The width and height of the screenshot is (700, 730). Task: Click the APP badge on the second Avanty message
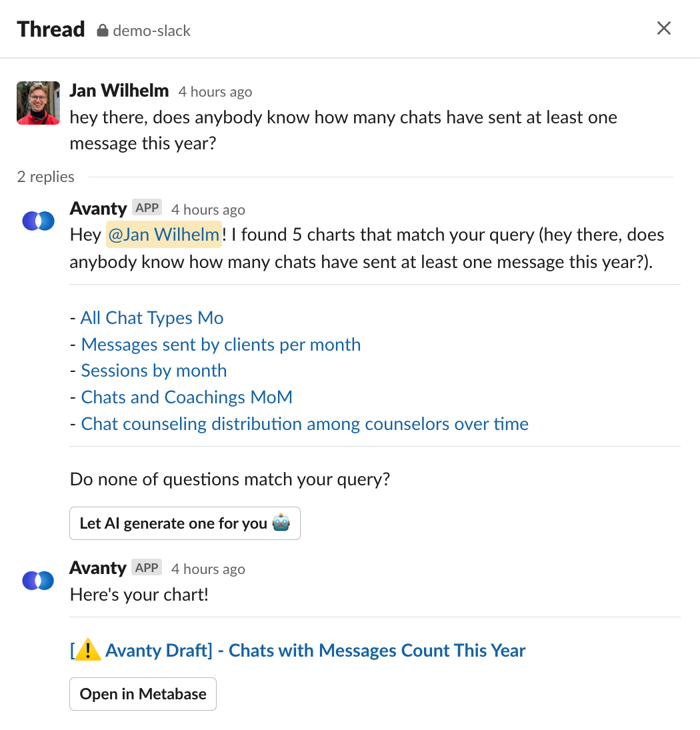pos(147,567)
